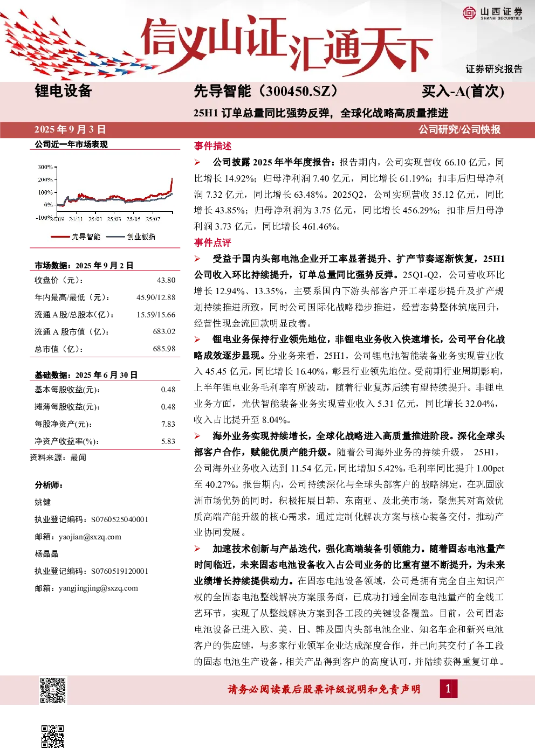Click the closing price value 43.80

[x=166, y=280]
